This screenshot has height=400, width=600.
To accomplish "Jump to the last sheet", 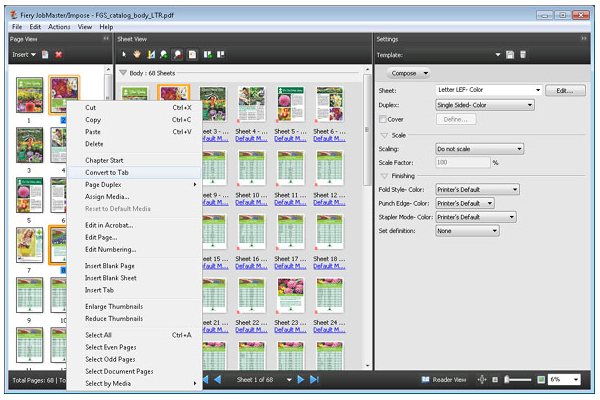I will [314, 380].
